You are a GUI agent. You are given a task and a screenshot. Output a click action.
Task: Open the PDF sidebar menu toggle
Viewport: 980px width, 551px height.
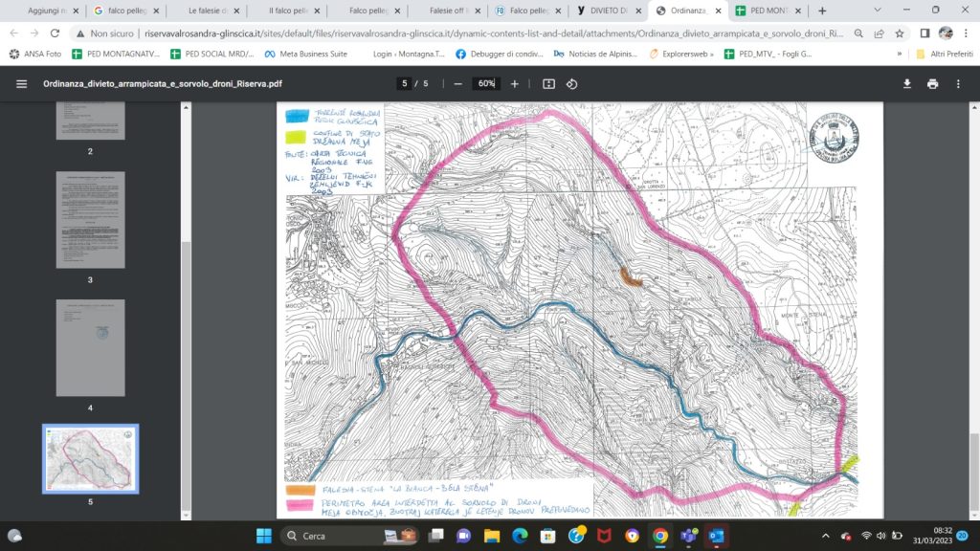[21, 84]
